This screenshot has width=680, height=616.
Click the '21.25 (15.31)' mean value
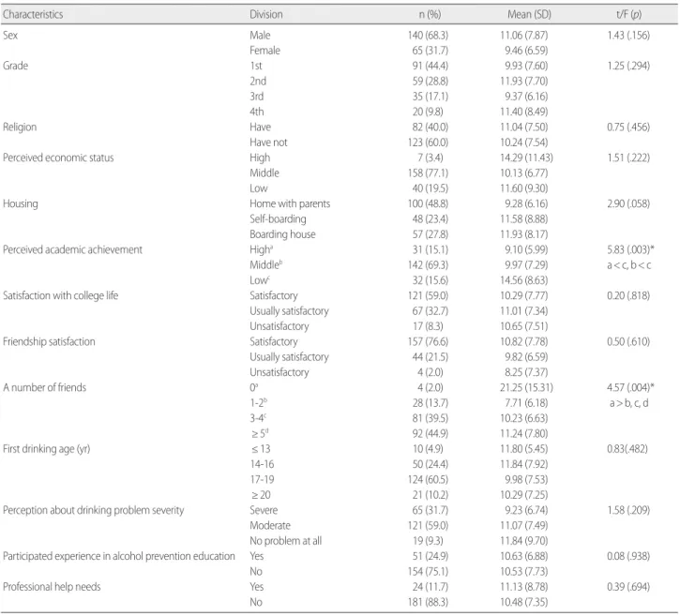coord(526,387)
